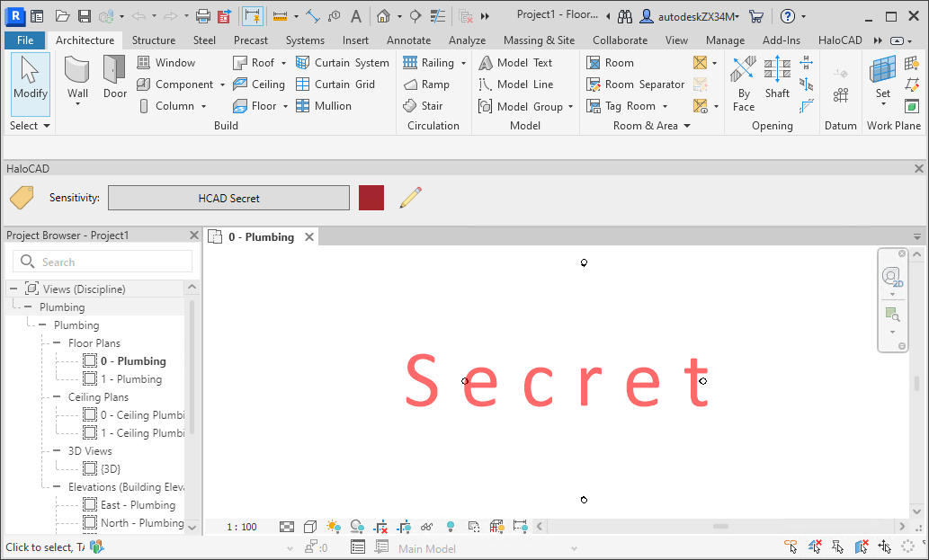Image resolution: width=929 pixels, height=560 pixels.
Task: Click the Modify button
Action: [31, 84]
